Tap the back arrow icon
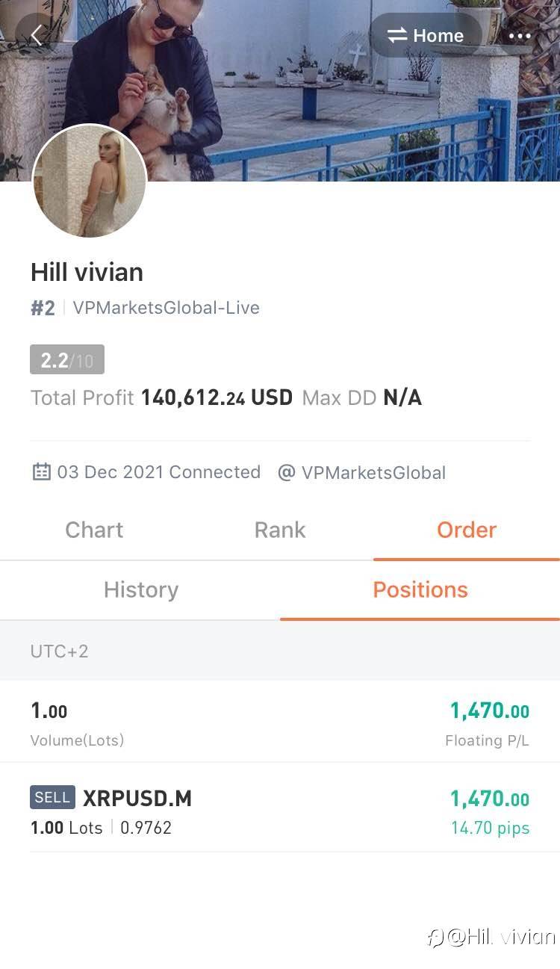This screenshot has width=560, height=969. (x=36, y=35)
